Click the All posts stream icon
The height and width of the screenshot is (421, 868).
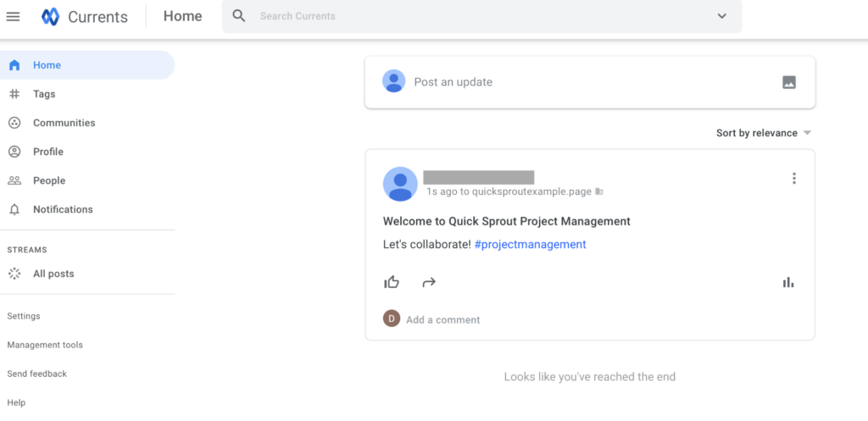pyautogui.click(x=14, y=274)
